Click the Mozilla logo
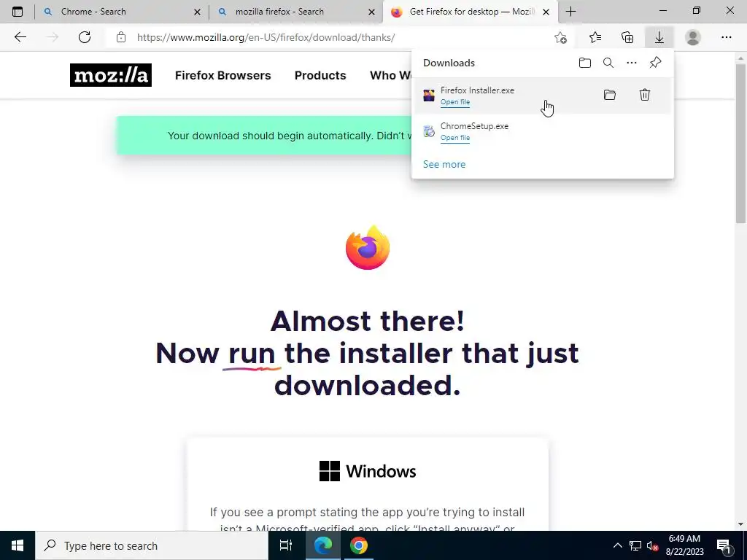This screenshot has height=560, width=747. [111, 75]
